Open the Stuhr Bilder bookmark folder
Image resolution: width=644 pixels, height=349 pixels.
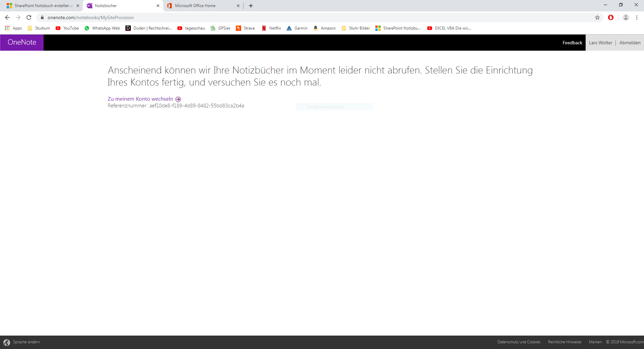coord(356,28)
